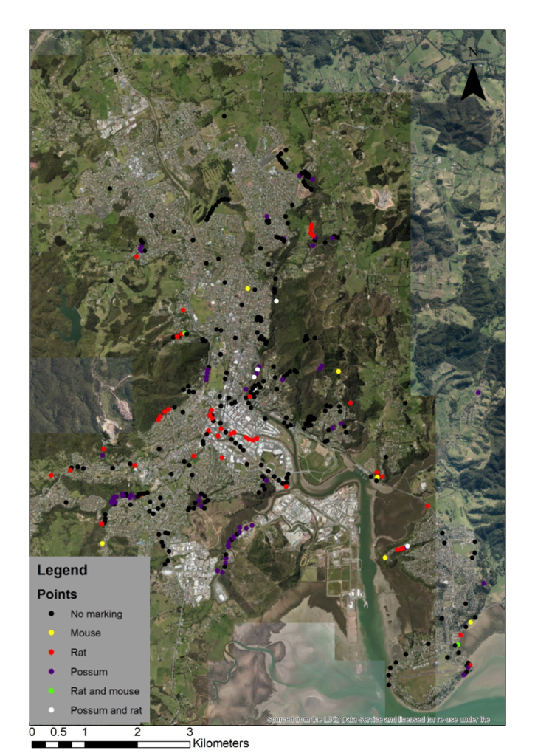Click the 3 label on scale bar
This screenshot has height=756, width=535.
(190, 732)
